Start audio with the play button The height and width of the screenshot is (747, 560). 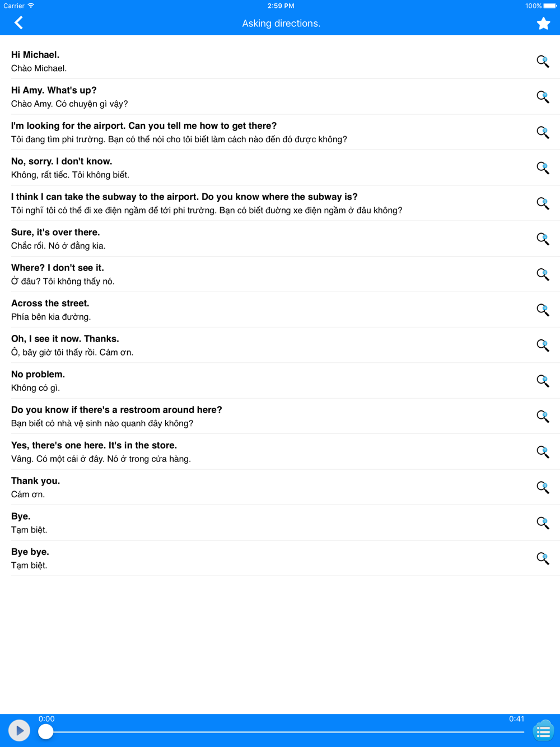[19, 730]
